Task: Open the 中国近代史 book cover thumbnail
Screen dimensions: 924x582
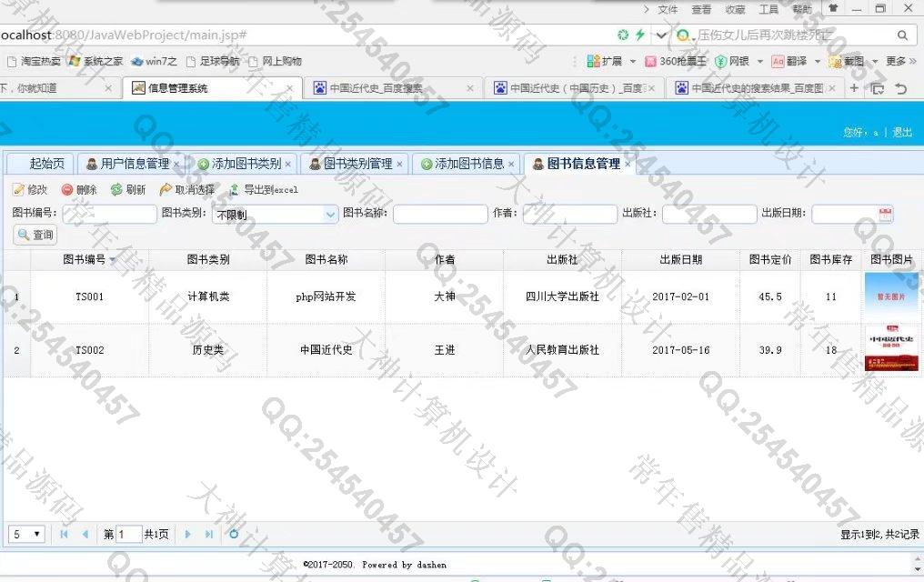Action: click(891, 350)
